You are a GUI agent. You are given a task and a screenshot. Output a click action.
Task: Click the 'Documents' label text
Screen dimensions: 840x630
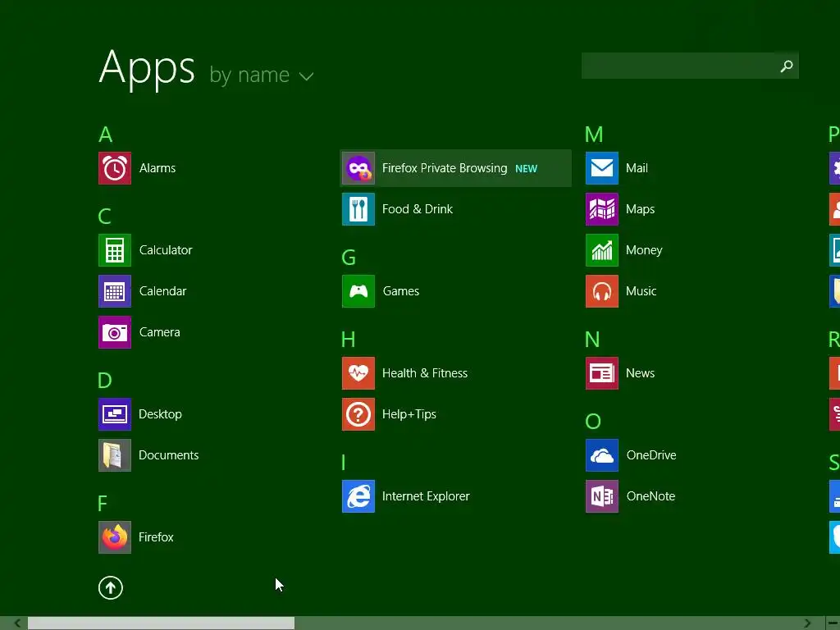[169, 455]
